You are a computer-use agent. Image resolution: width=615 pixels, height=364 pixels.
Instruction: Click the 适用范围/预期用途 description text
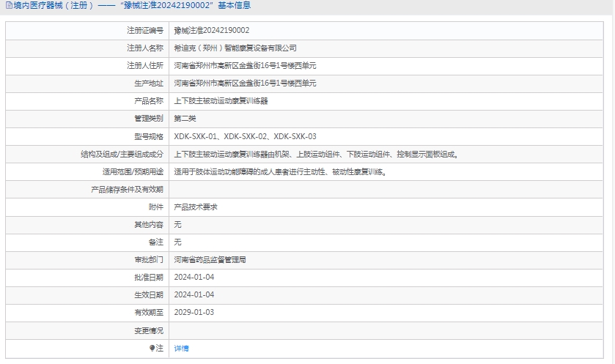pyautogui.click(x=280, y=172)
